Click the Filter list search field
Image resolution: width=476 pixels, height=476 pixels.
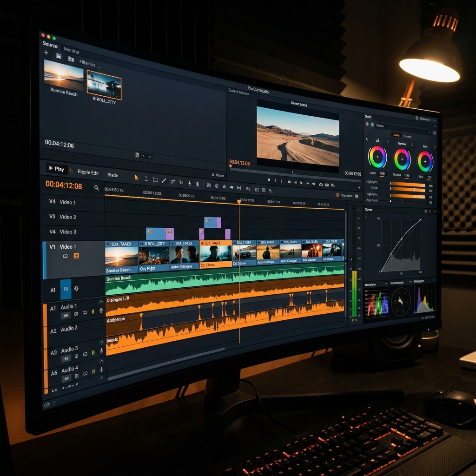point(90,64)
